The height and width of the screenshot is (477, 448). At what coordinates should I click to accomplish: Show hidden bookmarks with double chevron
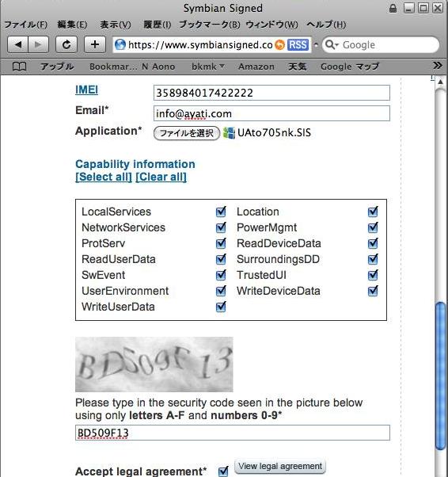point(438,66)
